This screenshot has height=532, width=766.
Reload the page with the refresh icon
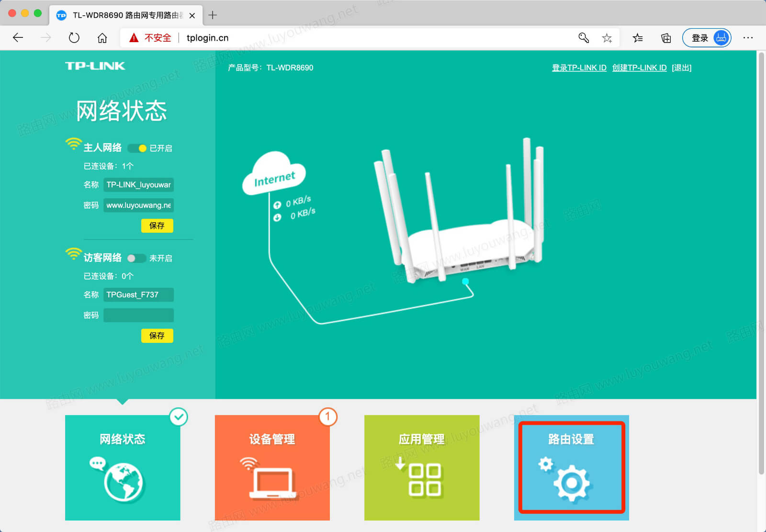(x=74, y=38)
